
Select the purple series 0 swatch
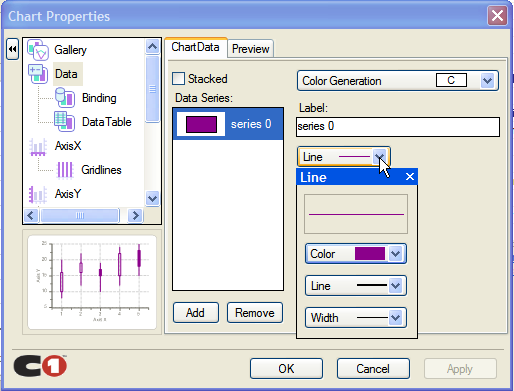coord(201,124)
